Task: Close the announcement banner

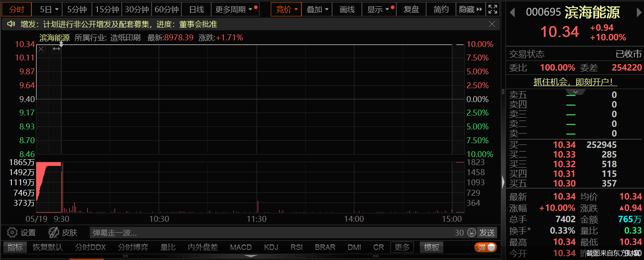Action: pos(492,24)
